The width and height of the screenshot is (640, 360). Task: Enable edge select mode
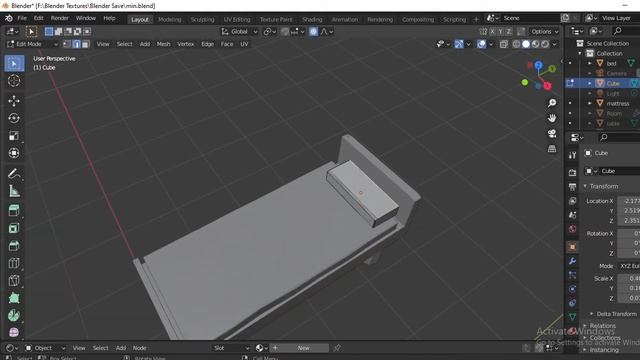[x=76, y=44]
